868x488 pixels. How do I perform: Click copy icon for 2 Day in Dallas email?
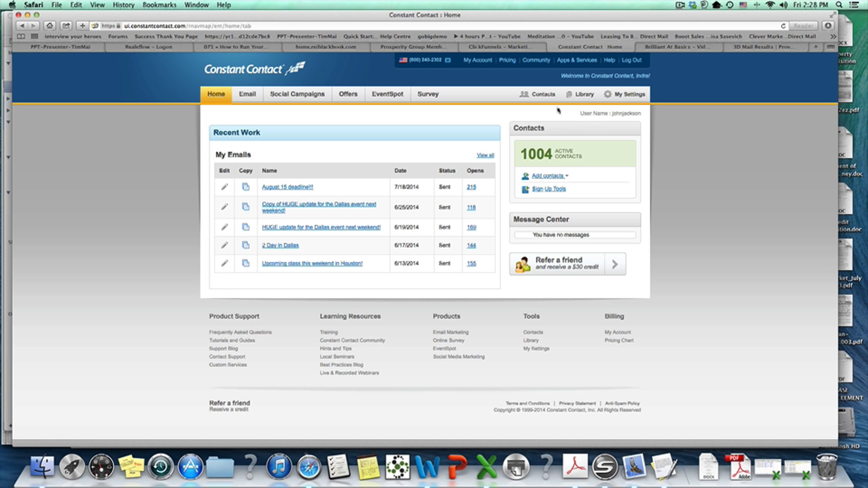click(246, 245)
